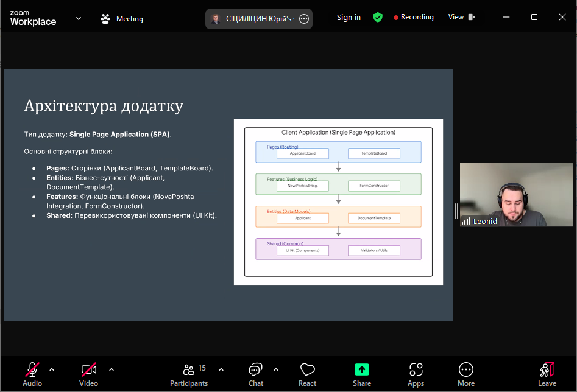Expand the audio settings arrow

tap(52, 369)
